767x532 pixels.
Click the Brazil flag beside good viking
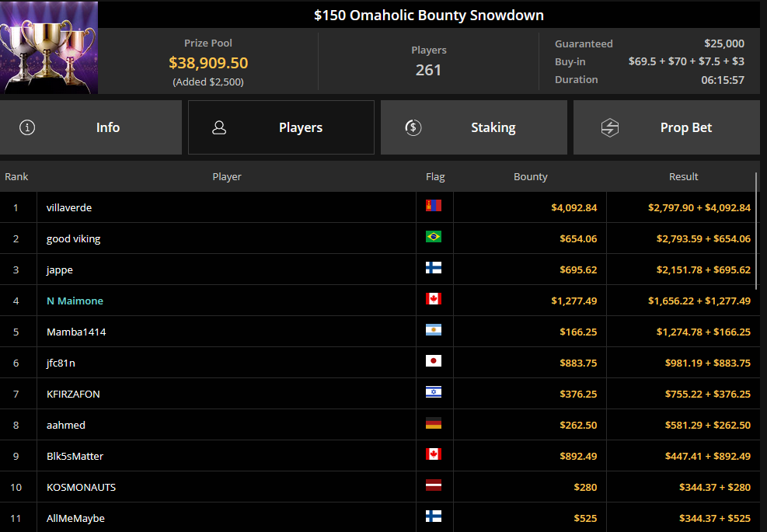pos(434,237)
